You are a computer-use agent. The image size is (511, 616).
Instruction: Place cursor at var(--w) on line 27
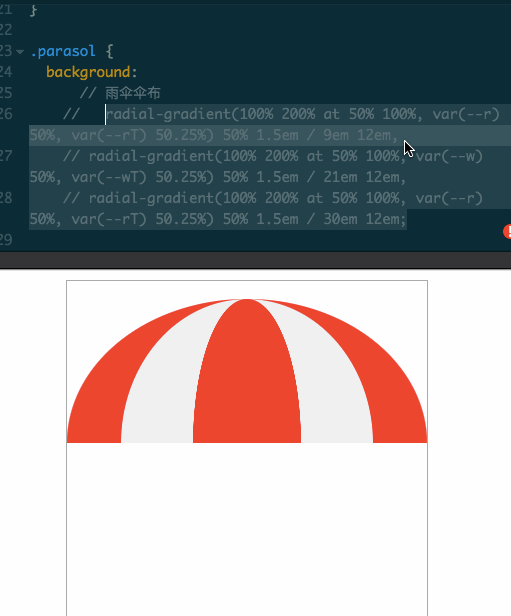tap(449, 156)
